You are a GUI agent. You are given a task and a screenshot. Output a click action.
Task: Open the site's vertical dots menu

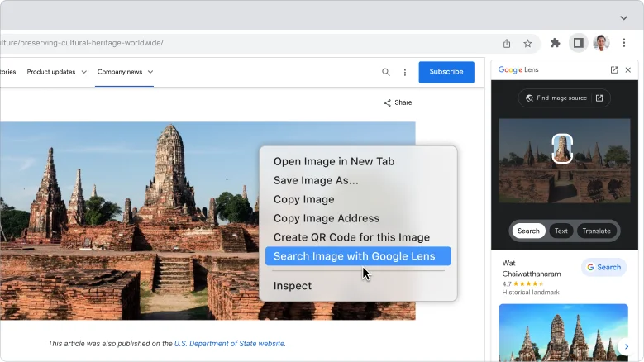click(x=404, y=73)
